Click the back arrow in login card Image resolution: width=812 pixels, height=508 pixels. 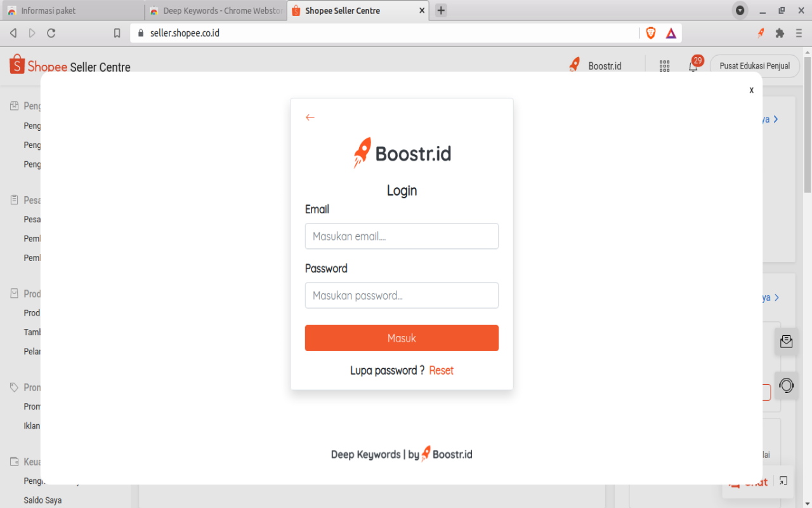310,117
